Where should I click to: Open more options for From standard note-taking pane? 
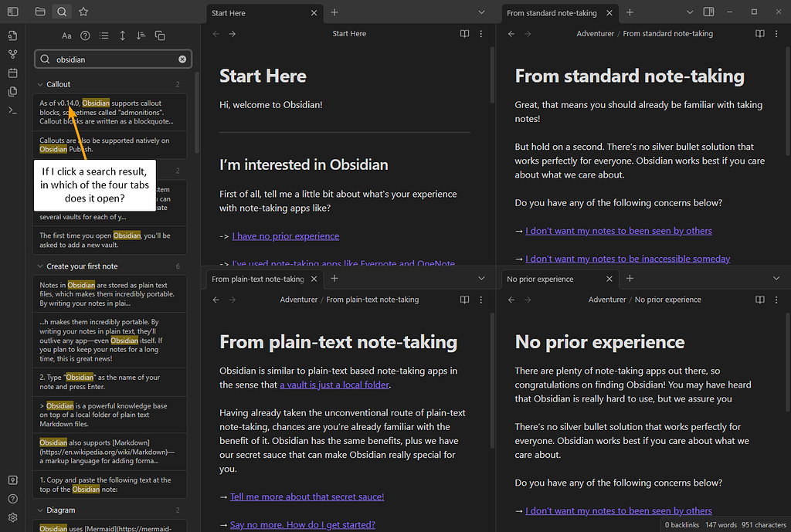[x=776, y=33]
